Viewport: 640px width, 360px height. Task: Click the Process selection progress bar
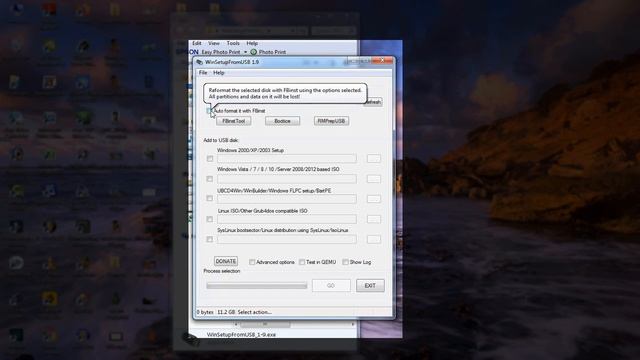(257, 285)
